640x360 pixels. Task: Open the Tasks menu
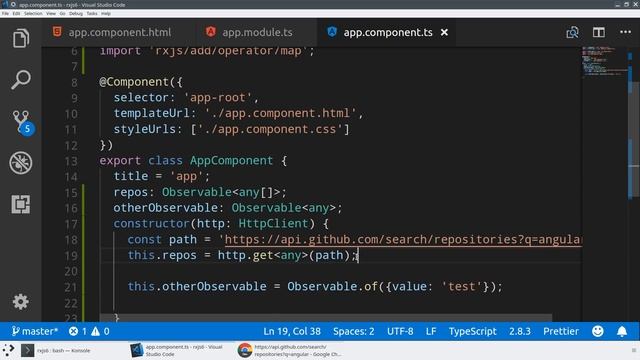click(x=92, y=13)
